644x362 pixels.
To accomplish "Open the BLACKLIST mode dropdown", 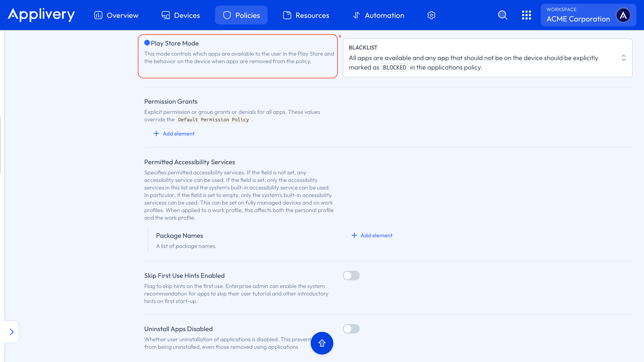I will [623, 58].
